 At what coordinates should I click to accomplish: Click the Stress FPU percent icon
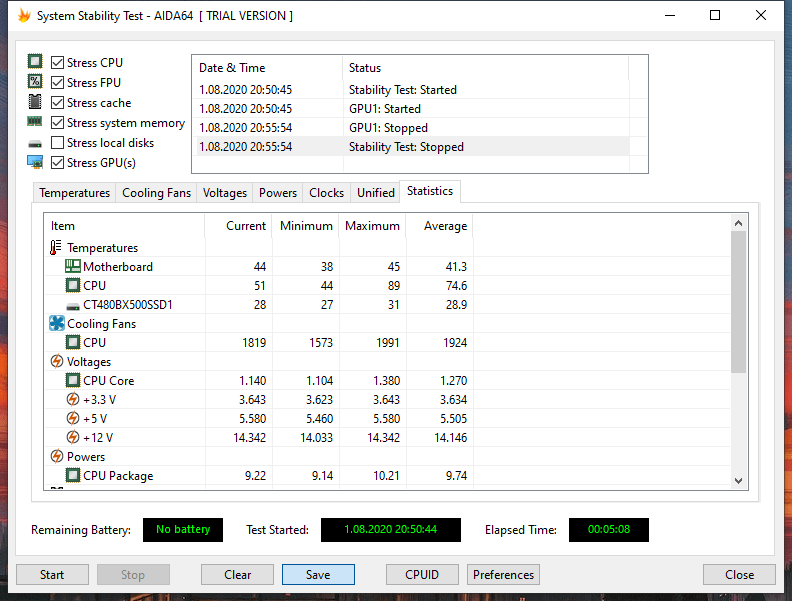[35, 82]
